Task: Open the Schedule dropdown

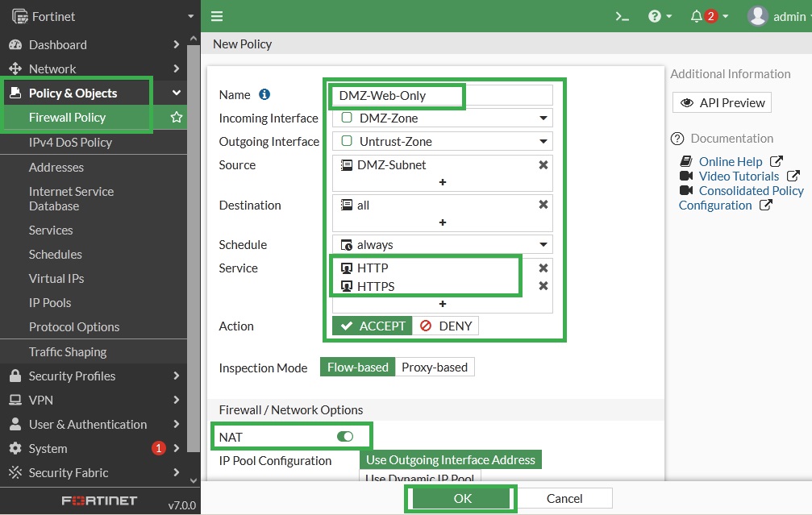Action: [442, 244]
